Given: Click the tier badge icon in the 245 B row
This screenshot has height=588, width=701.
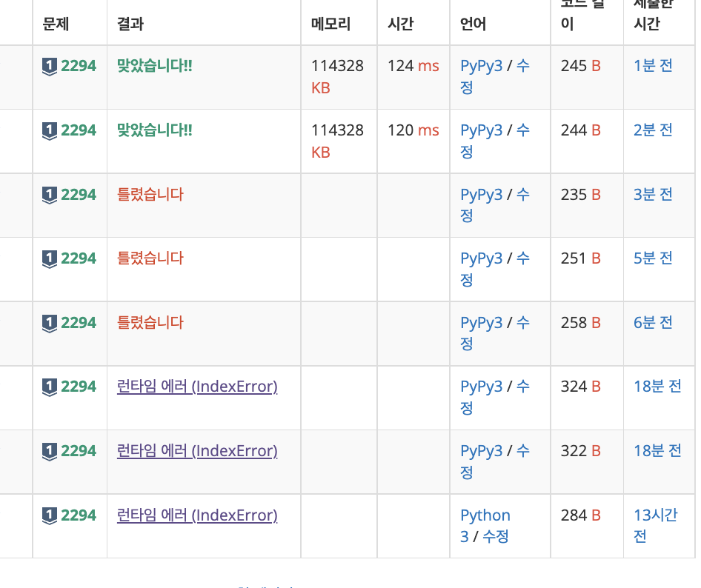Looking at the screenshot, I should 49,67.
